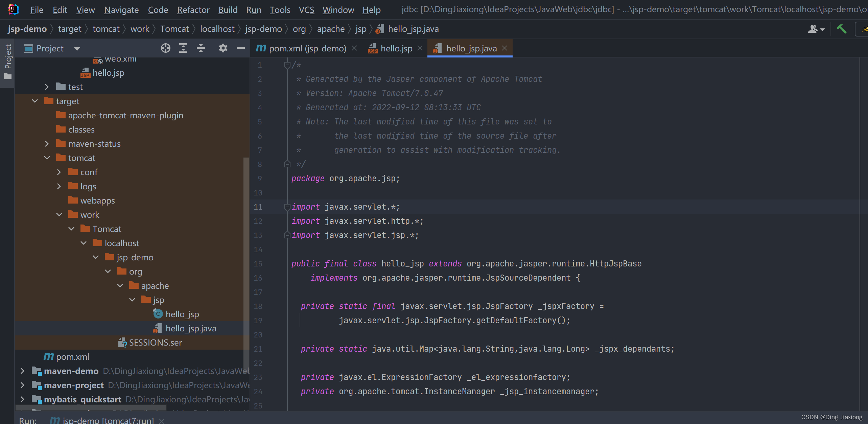Hide the Project panel with minus icon
The width and height of the screenshot is (868, 424).
pos(240,48)
